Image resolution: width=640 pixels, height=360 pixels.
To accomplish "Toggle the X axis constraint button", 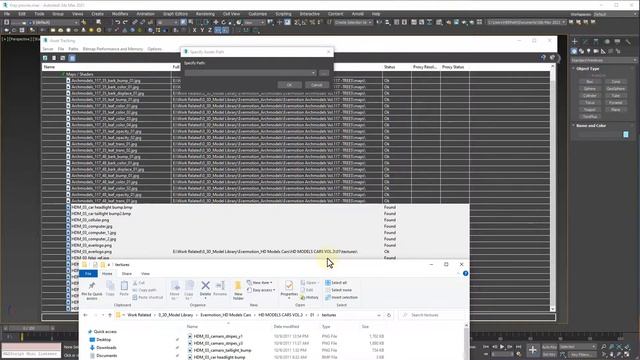I will pyautogui.click(x=194, y=30).
